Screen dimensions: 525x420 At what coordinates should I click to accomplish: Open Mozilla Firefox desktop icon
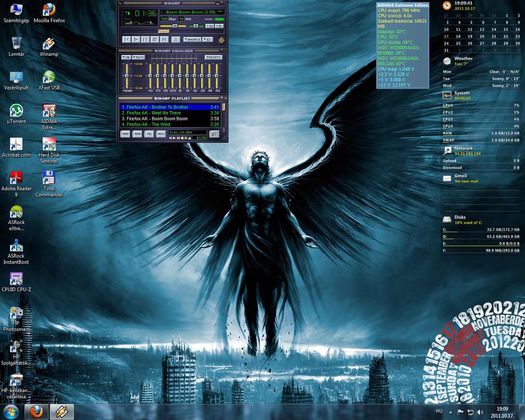[49, 13]
